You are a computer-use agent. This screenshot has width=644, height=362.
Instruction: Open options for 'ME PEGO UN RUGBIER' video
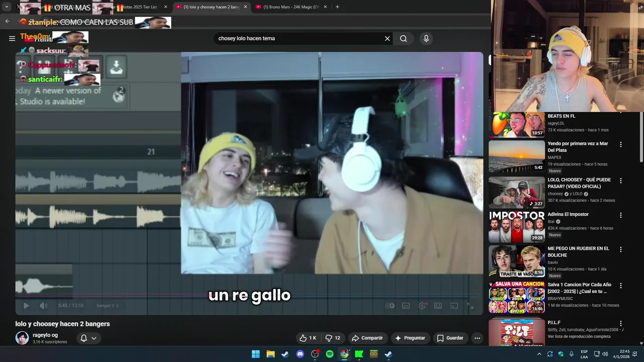620,249
